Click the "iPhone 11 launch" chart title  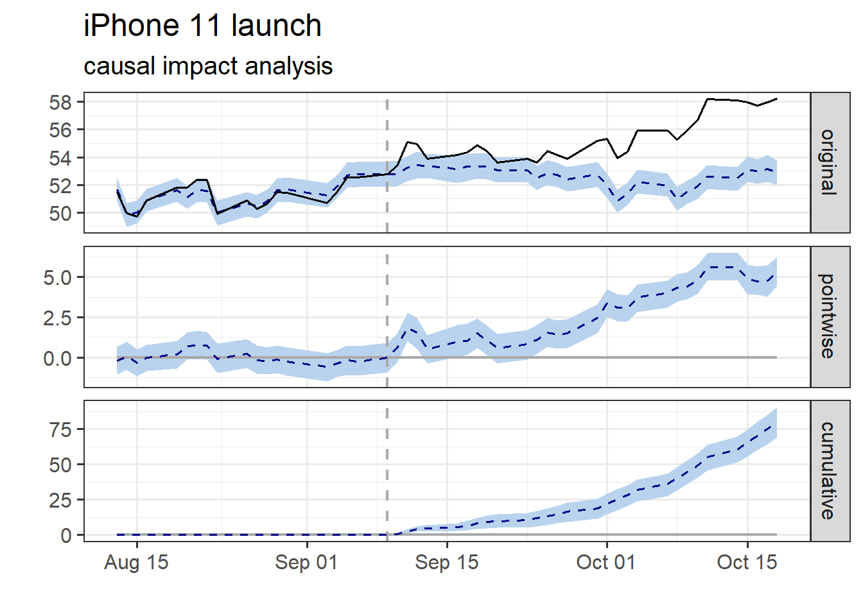202,26
